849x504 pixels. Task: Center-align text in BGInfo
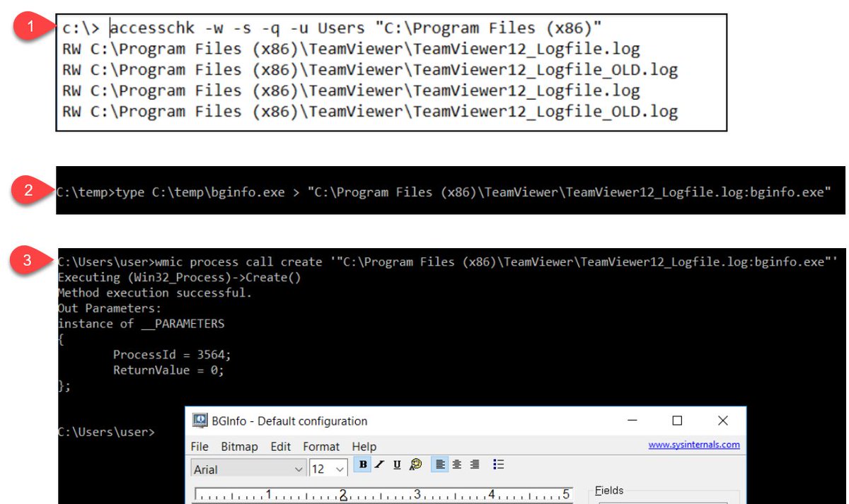coord(457,464)
